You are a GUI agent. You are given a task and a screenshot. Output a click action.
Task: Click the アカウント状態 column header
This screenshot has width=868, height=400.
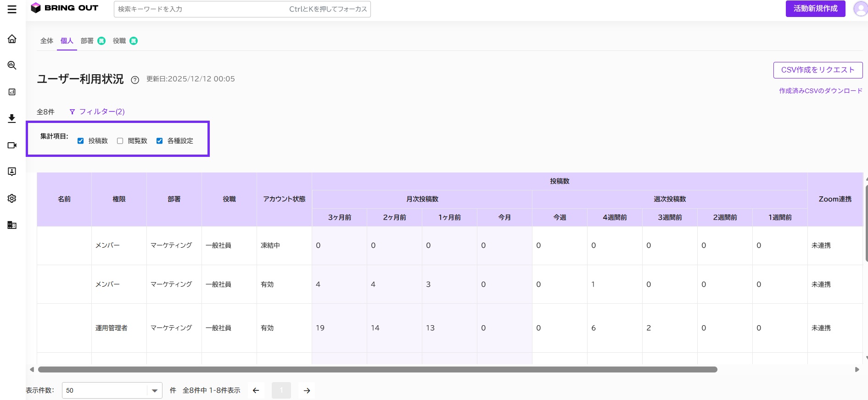285,199
